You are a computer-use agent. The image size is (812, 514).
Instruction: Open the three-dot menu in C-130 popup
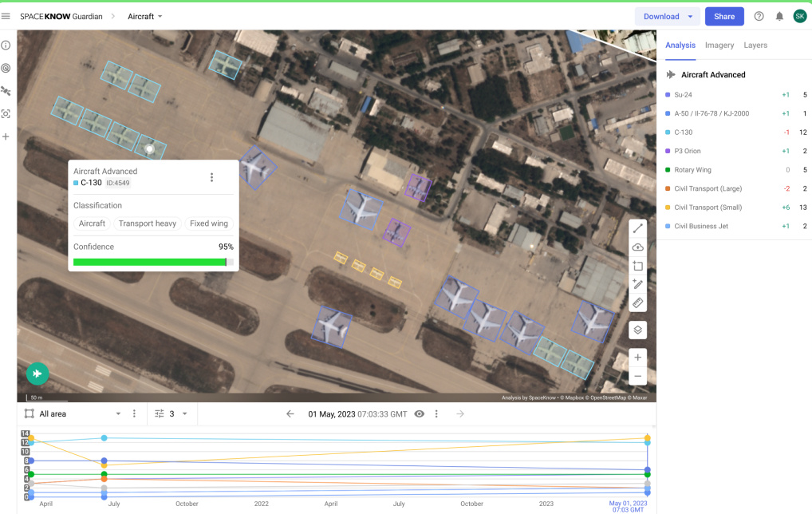click(x=212, y=177)
